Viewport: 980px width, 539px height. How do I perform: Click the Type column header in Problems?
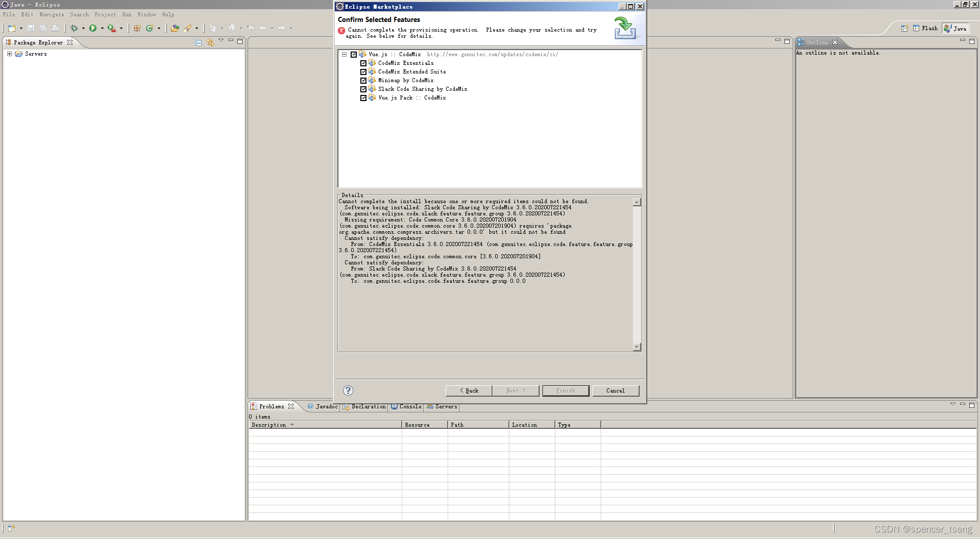578,425
